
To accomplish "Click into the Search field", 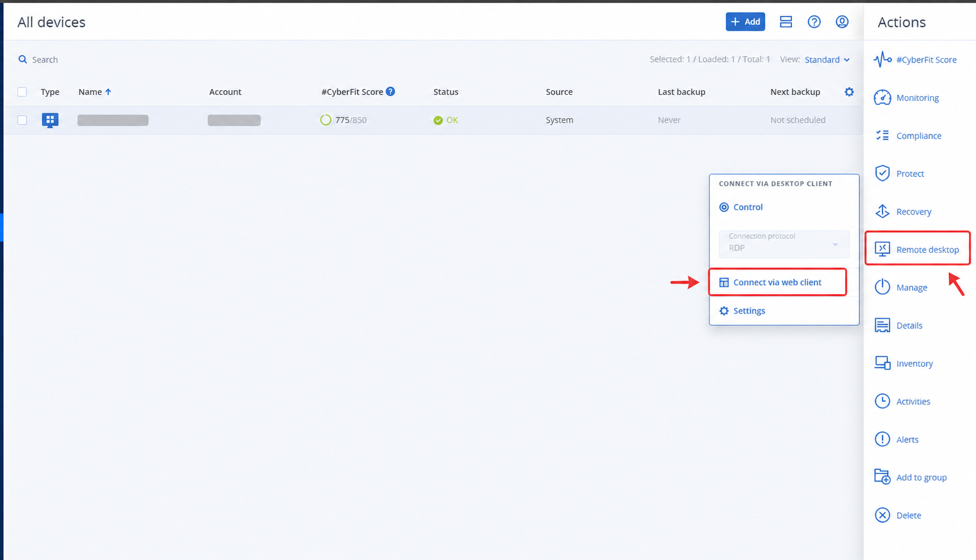I will pos(45,60).
